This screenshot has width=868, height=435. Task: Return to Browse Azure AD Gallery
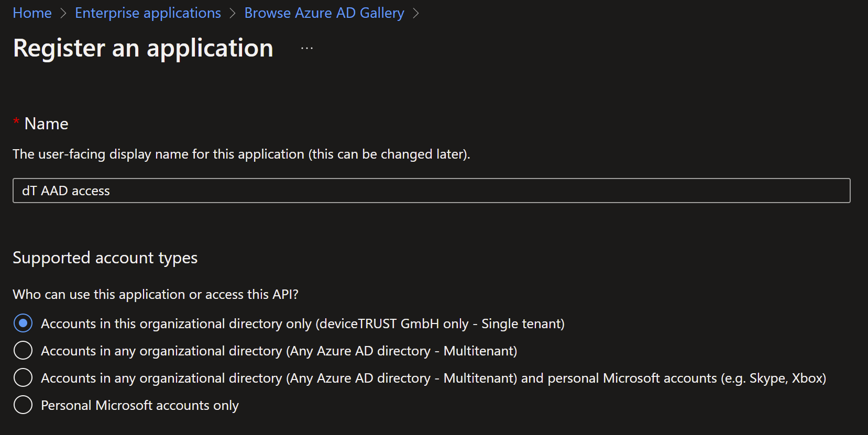(324, 13)
